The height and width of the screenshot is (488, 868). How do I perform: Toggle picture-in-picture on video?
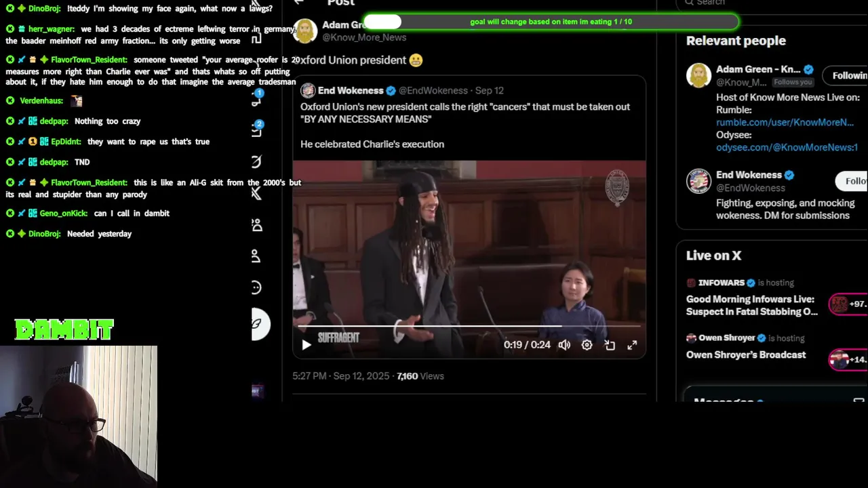pos(610,345)
